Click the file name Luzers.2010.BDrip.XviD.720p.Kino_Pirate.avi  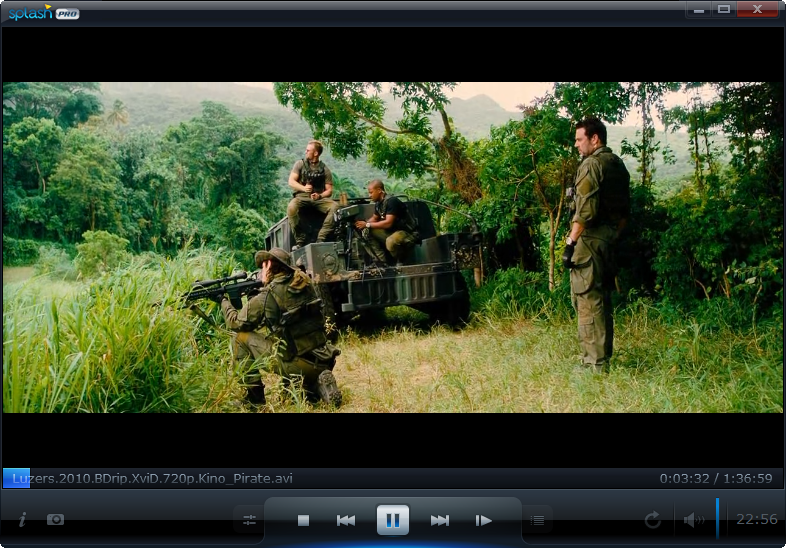pos(152,478)
